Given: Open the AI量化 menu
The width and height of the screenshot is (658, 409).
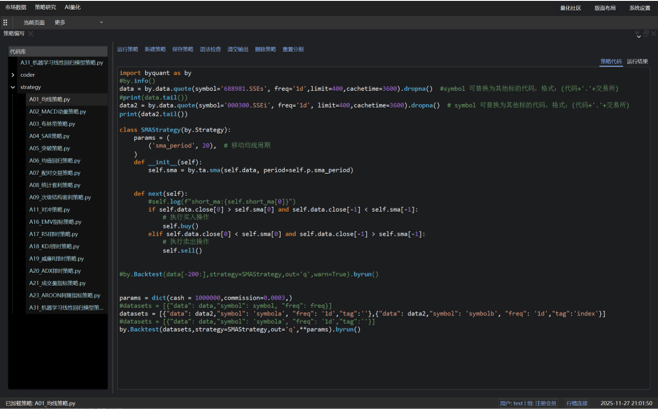Looking at the screenshot, I should 72,7.
